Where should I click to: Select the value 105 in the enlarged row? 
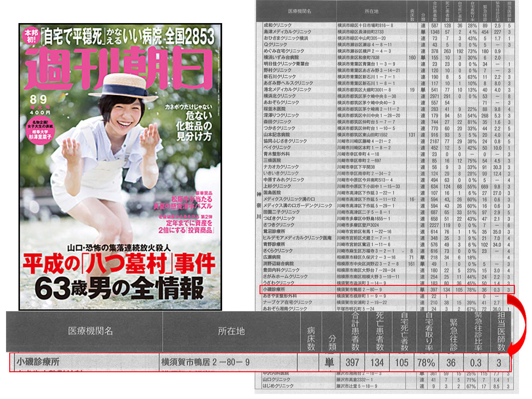[x=402, y=363]
